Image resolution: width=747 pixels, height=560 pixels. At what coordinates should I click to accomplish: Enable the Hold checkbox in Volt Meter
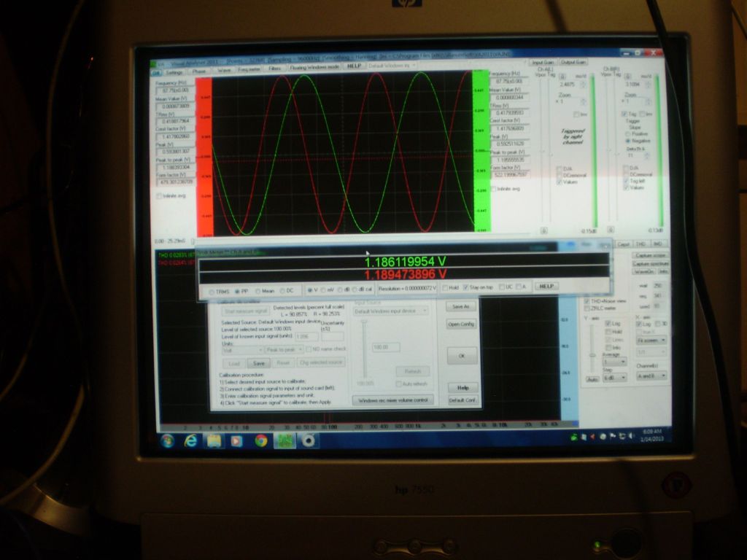pos(444,287)
